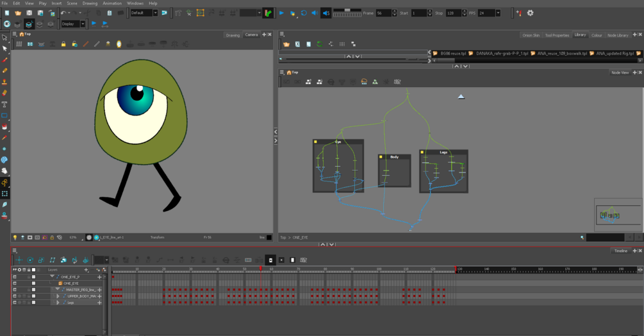Click the black line colour swatch in Camera status bar

tap(269, 237)
